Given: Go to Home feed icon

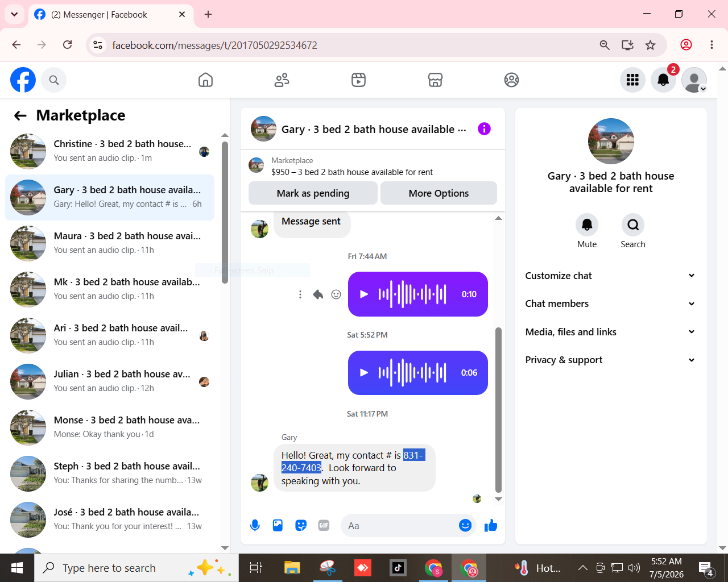Looking at the screenshot, I should [x=205, y=80].
